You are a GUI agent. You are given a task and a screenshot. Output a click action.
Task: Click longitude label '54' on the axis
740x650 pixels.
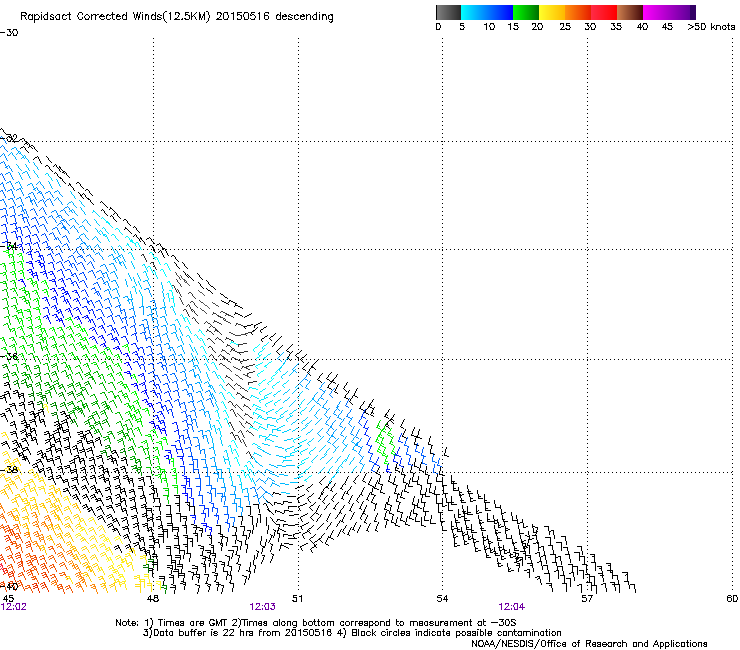point(442,599)
